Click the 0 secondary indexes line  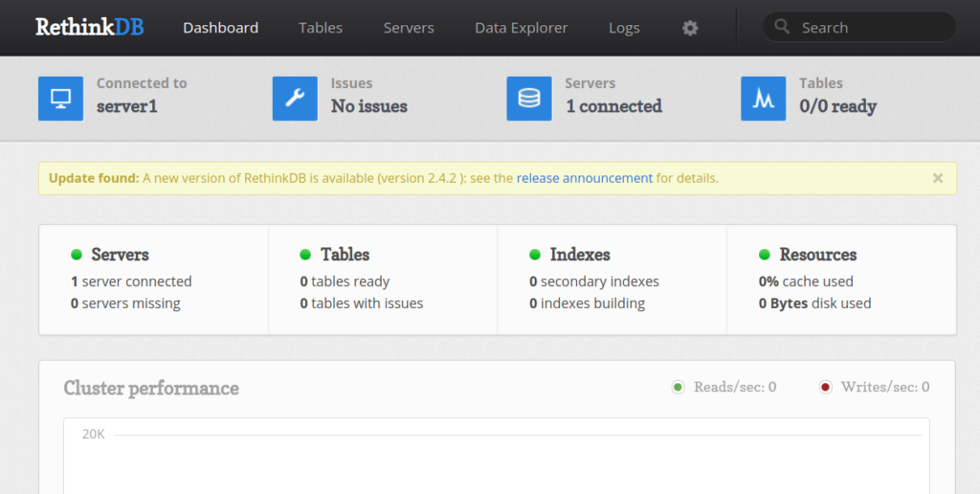594,281
